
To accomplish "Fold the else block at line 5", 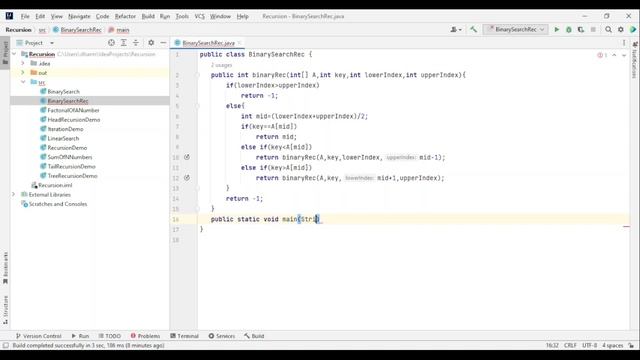I will 197,106.
